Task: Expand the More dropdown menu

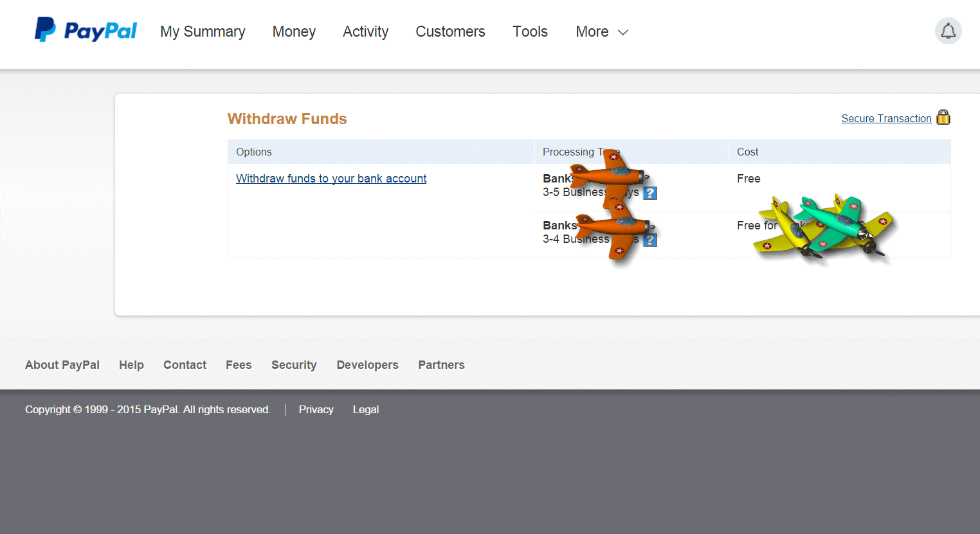Action: tap(601, 31)
